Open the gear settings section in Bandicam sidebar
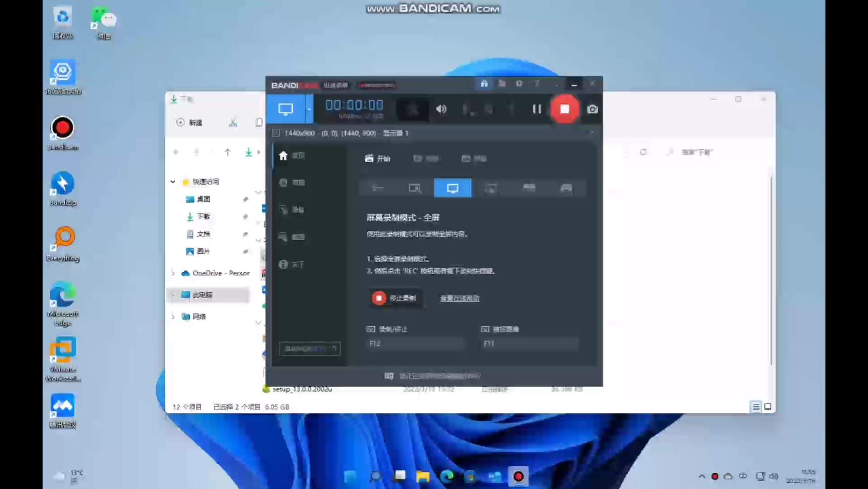 pos(292,182)
